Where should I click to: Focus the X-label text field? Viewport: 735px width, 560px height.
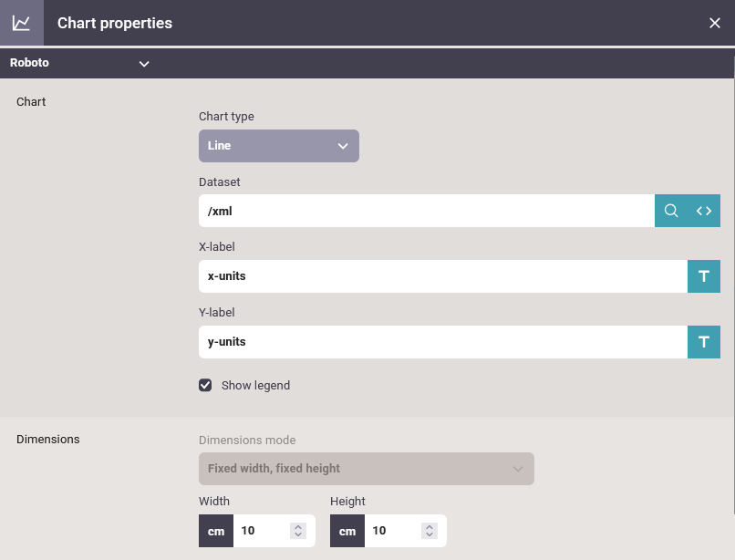click(441, 276)
